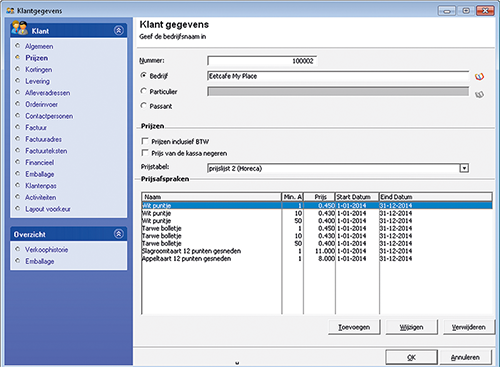Open the Orderinvoer section
Viewport: 500px width, 367px height.
(41, 105)
